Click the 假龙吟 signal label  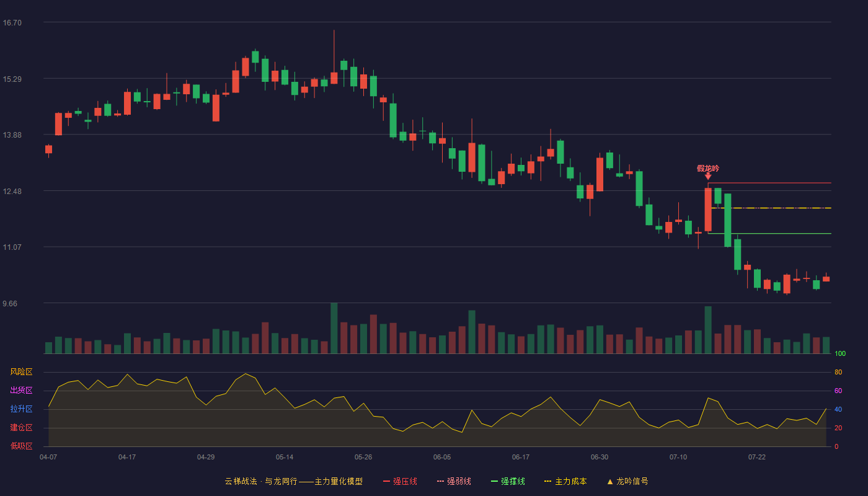click(708, 168)
